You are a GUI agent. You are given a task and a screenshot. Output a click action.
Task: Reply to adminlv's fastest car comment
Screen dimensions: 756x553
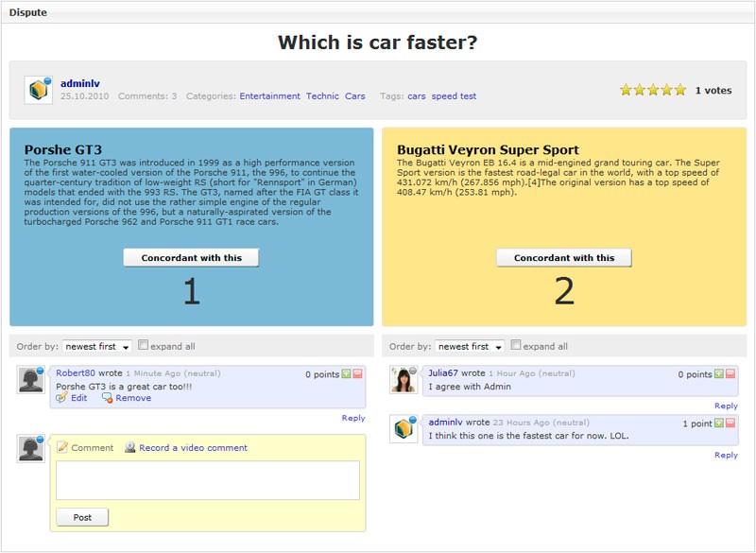point(726,455)
